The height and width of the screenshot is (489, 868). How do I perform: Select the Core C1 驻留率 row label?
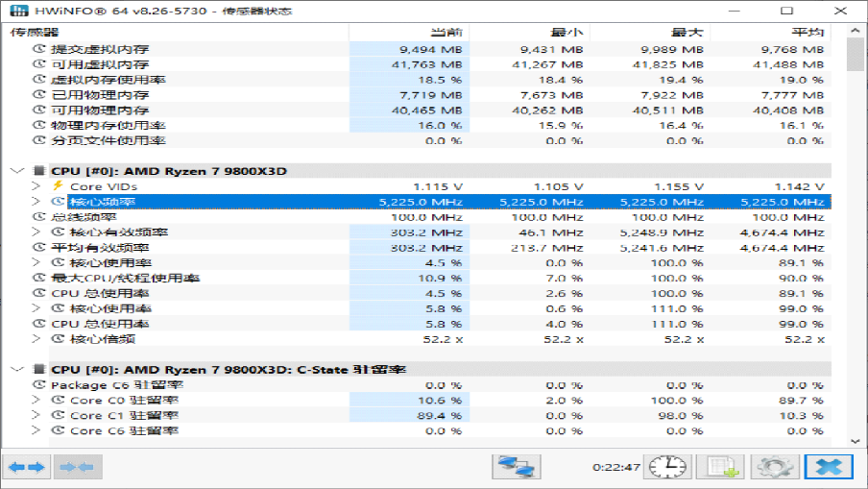[124, 415]
